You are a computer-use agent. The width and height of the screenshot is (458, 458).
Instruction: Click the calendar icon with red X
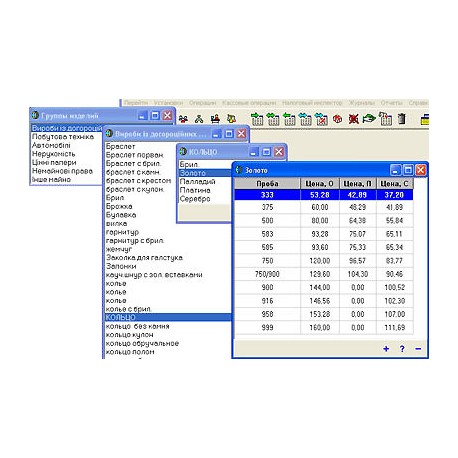click(x=321, y=119)
